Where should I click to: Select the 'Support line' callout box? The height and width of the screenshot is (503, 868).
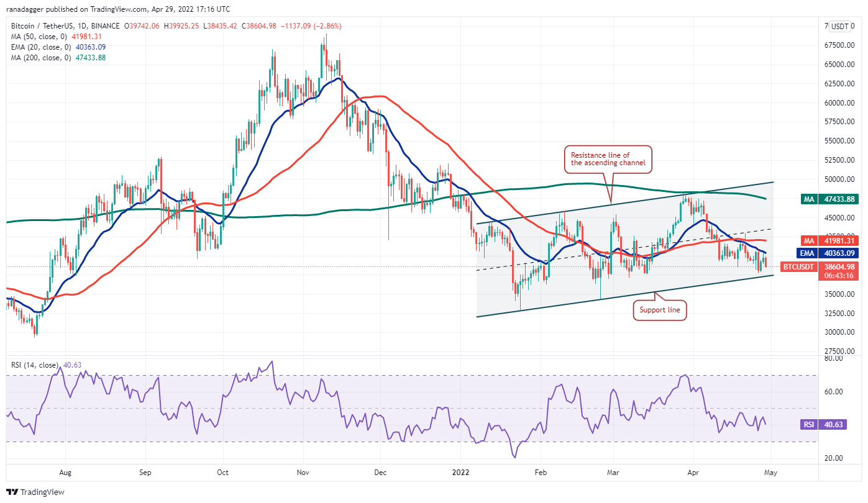click(x=660, y=309)
